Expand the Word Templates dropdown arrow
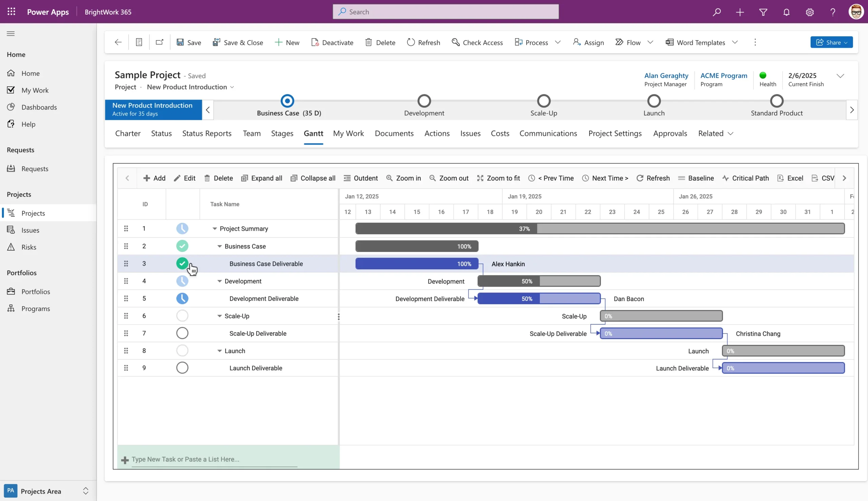The image size is (868, 501). 735,42
